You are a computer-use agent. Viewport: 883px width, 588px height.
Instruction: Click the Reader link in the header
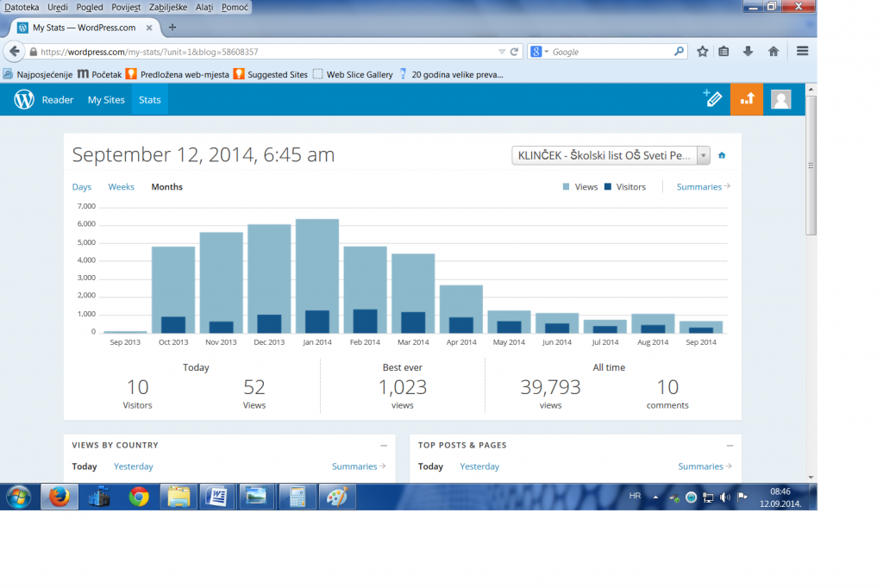tap(58, 100)
